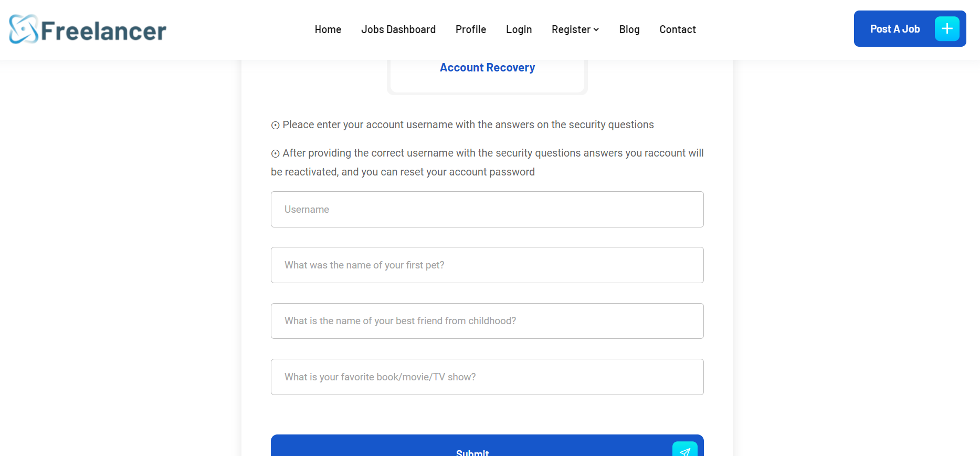
Task: Click the childhood best friend answer field
Action: (487, 320)
